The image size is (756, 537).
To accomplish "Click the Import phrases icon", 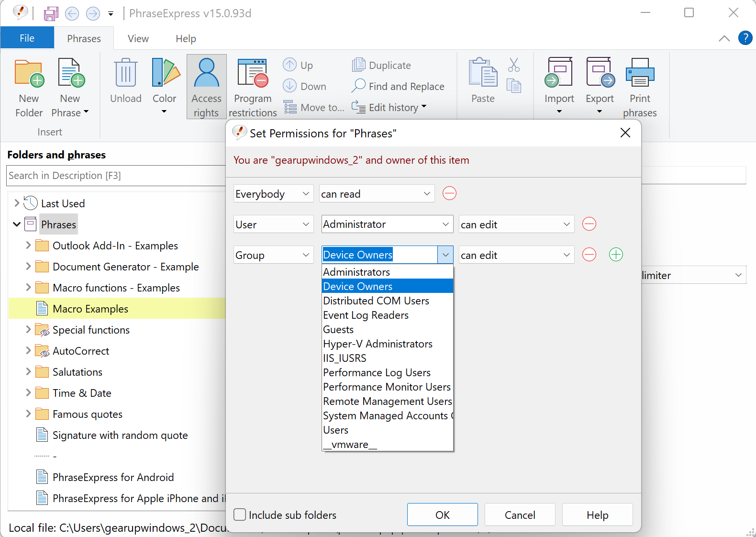I will (558, 74).
